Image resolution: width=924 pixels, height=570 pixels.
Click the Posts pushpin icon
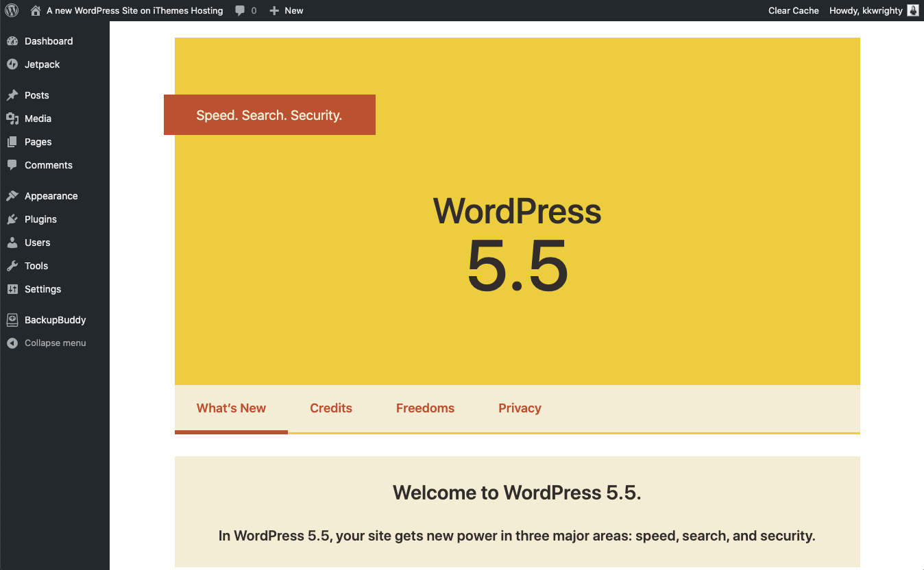12,95
